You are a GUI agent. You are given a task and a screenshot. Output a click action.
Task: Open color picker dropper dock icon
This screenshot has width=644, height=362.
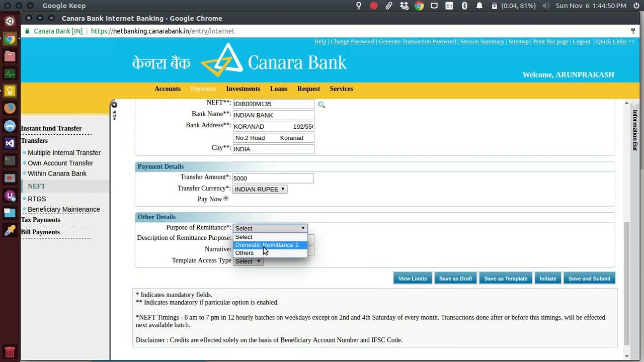point(10,230)
